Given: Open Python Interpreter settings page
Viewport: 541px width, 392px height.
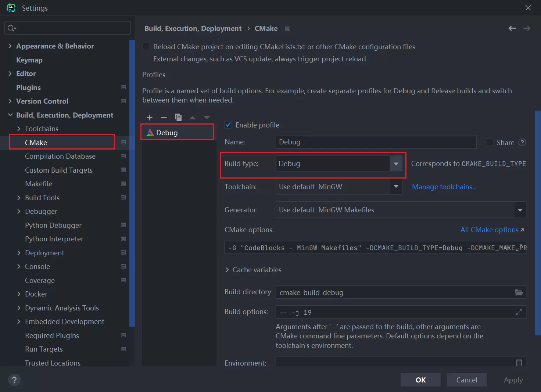Looking at the screenshot, I should click(54, 239).
